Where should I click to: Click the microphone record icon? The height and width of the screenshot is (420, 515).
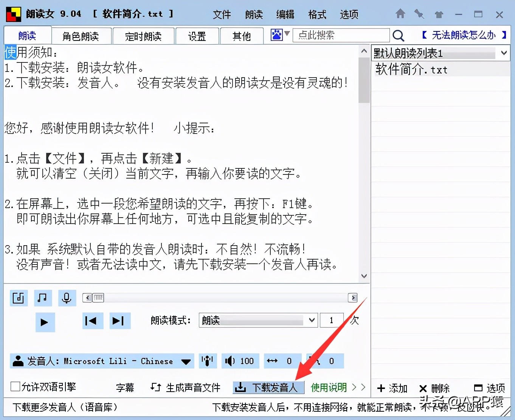67,298
